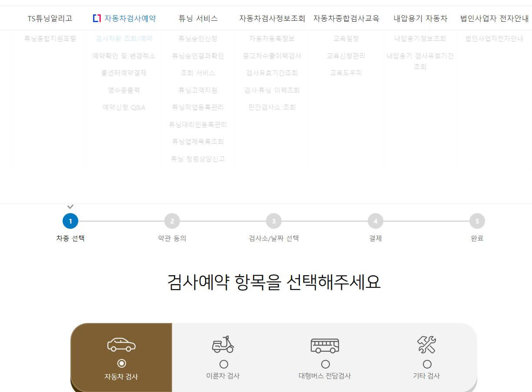Select the 대형버스 전담검사 radio button

click(325, 364)
